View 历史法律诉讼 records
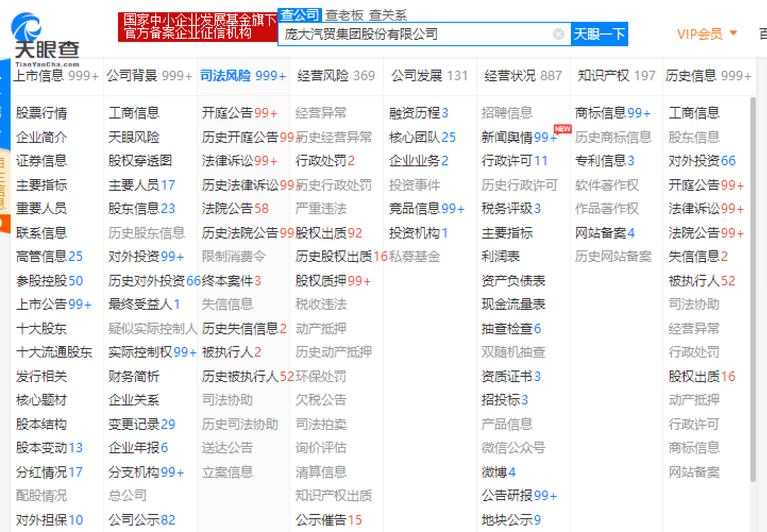 pos(248,185)
